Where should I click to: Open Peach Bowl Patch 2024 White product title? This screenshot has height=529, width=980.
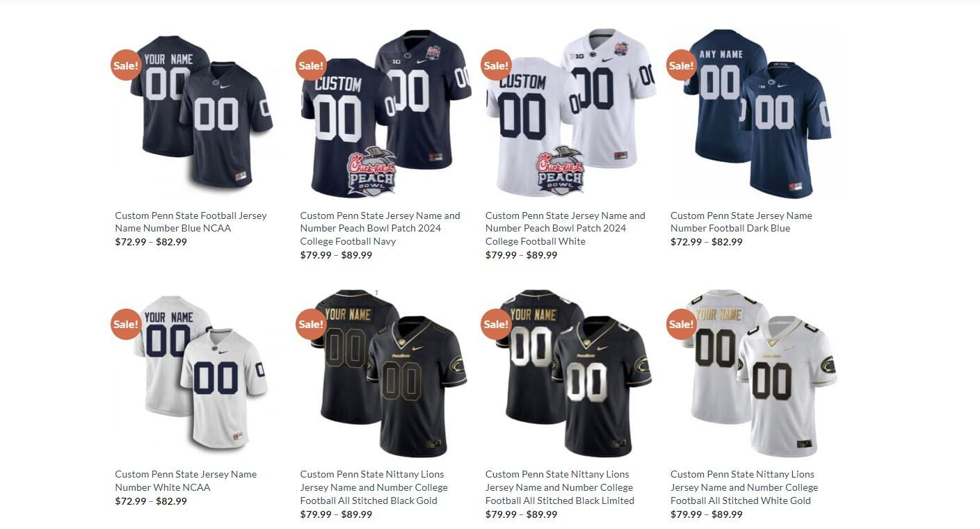tap(565, 228)
